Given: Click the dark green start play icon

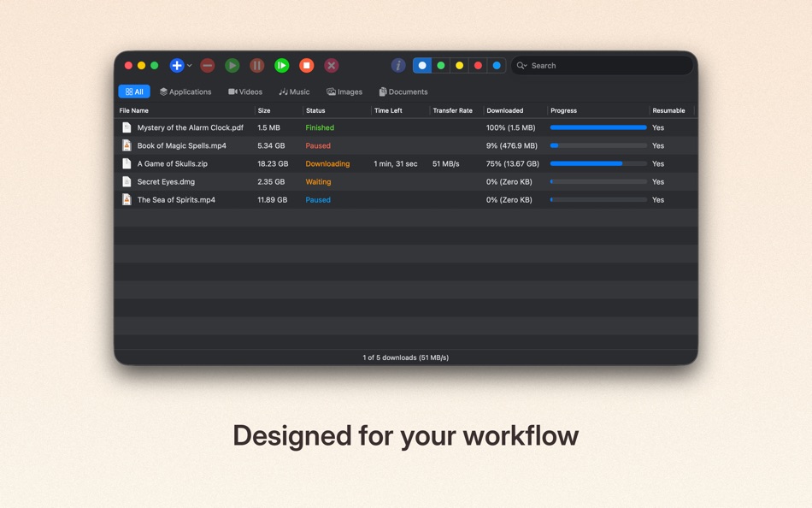Looking at the screenshot, I should tap(232, 65).
